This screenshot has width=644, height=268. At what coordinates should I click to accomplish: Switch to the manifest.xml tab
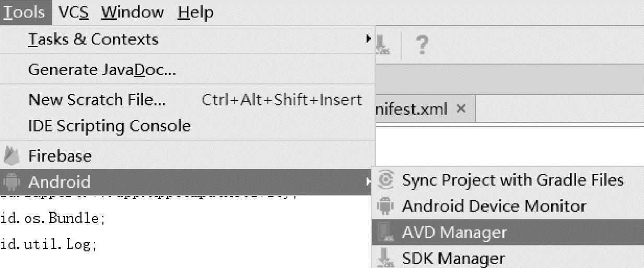[413, 109]
